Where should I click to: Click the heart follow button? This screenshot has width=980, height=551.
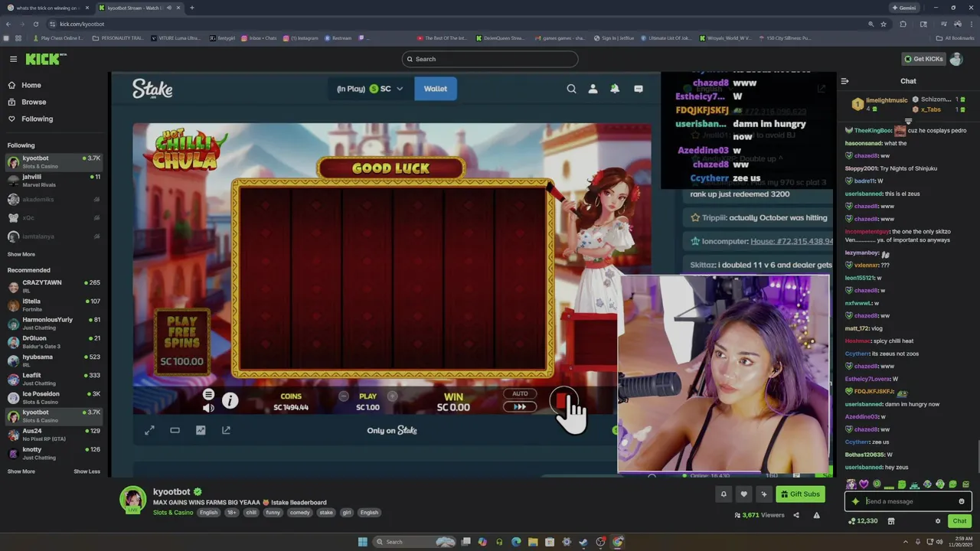pyautogui.click(x=743, y=494)
